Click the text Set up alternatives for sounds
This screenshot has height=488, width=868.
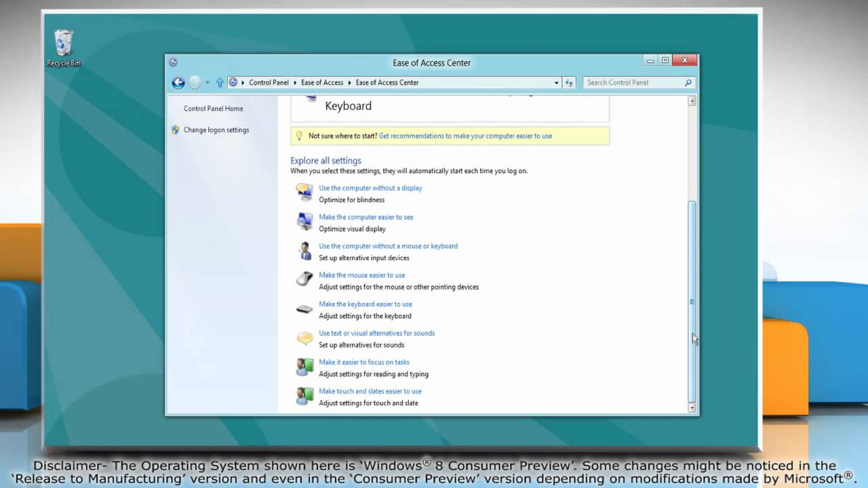click(x=361, y=345)
